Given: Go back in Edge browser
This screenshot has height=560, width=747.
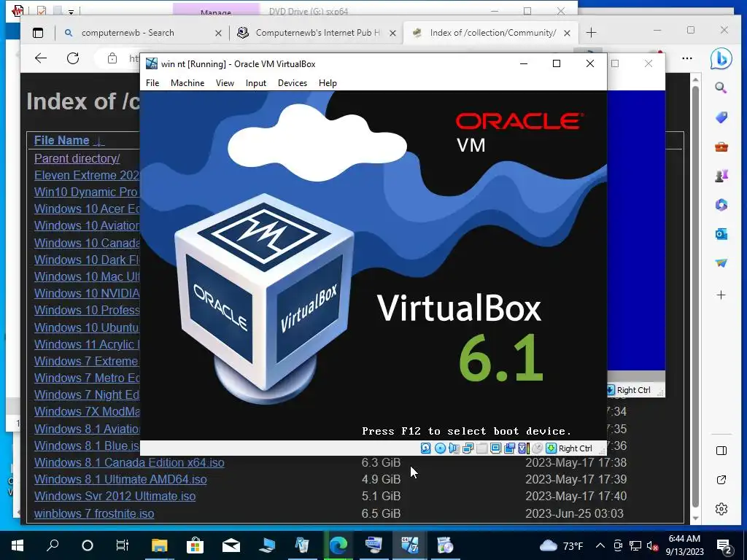Looking at the screenshot, I should click(41, 58).
